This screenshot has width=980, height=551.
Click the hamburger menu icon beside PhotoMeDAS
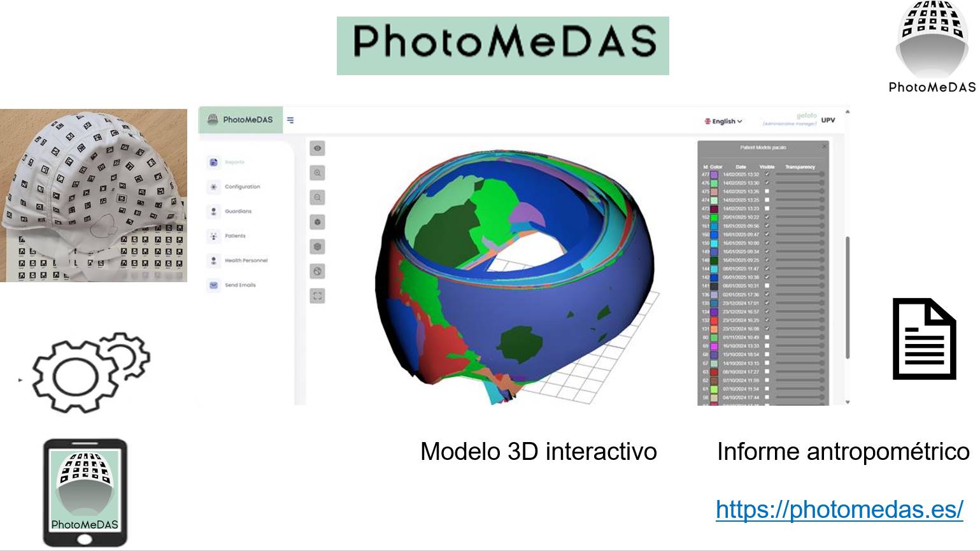coord(290,120)
